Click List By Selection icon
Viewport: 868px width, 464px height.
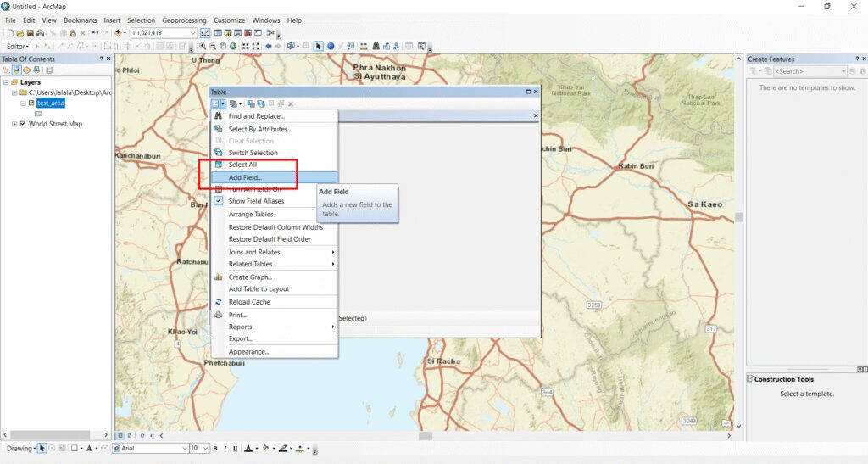click(x=36, y=70)
